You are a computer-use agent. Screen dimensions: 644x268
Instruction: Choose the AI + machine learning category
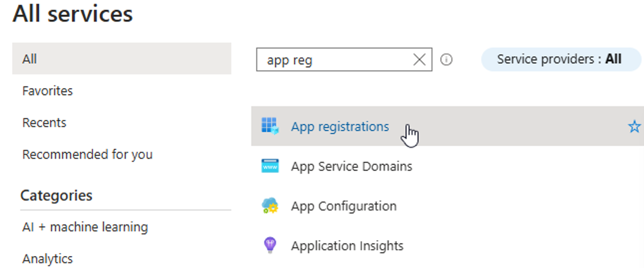click(x=85, y=227)
